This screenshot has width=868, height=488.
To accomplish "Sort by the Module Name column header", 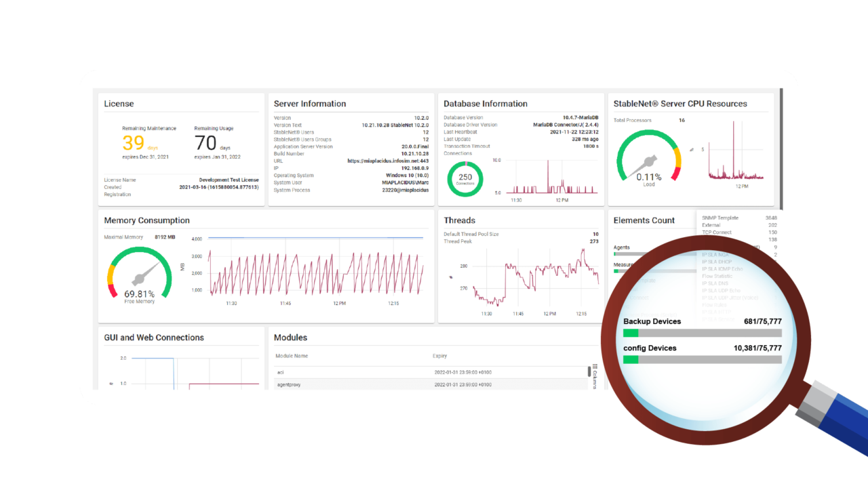I will point(292,356).
